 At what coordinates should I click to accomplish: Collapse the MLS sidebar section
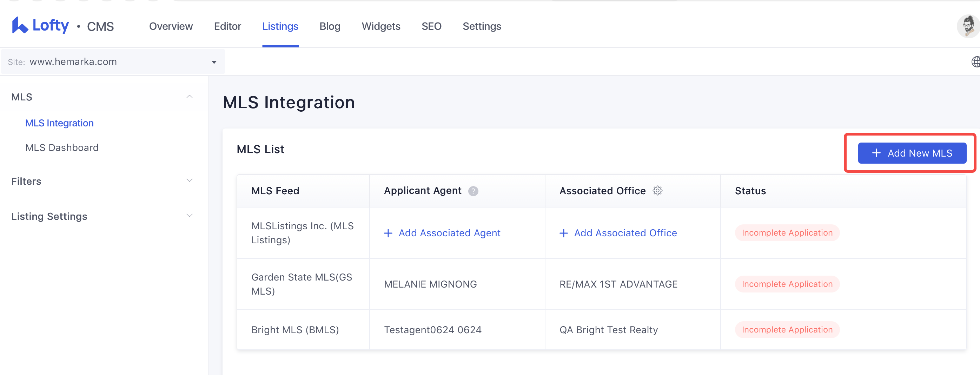click(x=190, y=97)
